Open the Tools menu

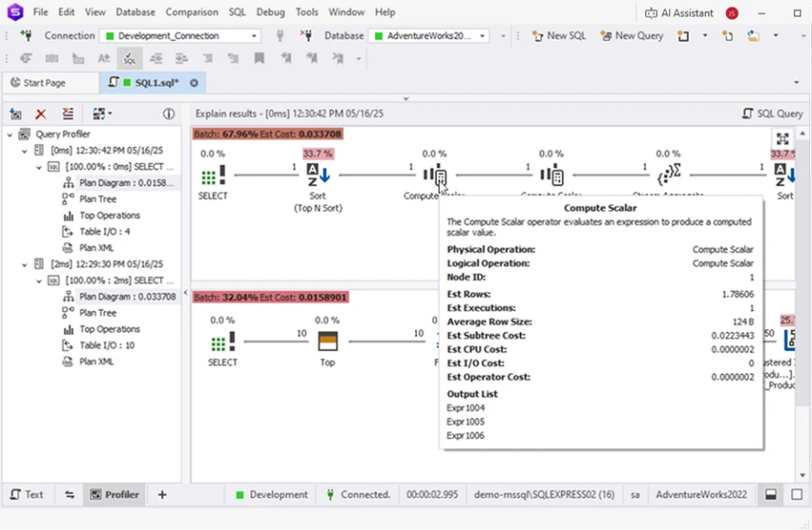tap(306, 12)
